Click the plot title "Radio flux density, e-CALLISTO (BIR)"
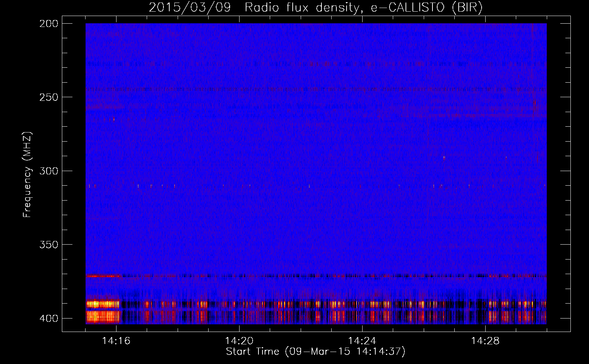The width and height of the screenshot is (589, 364). click(x=364, y=8)
